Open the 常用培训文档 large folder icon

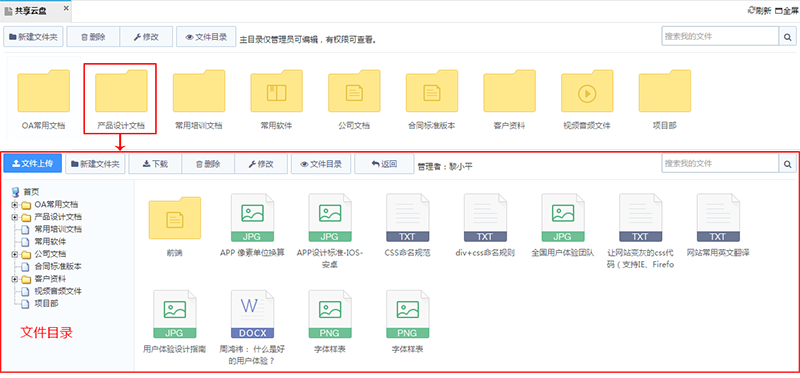coord(199,90)
